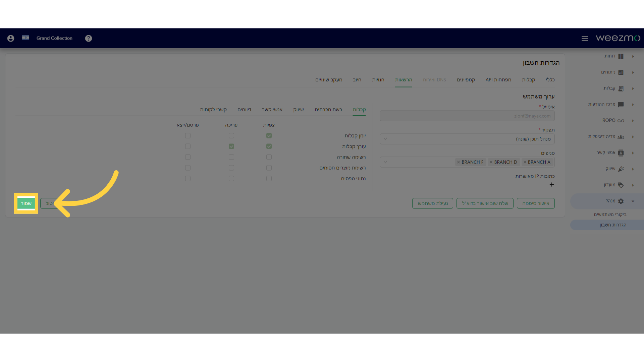Expand the ניתוחים sidebar arrow
This screenshot has height=362, width=644.
[633, 72]
